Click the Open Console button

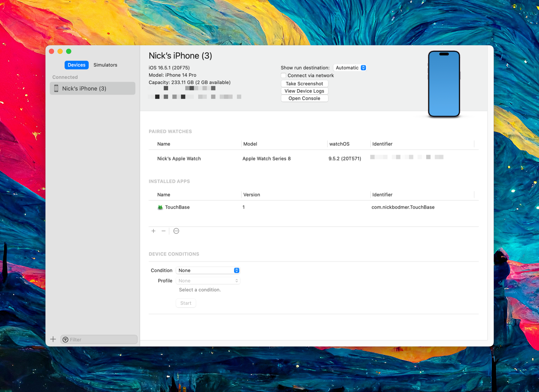click(x=305, y=98)
